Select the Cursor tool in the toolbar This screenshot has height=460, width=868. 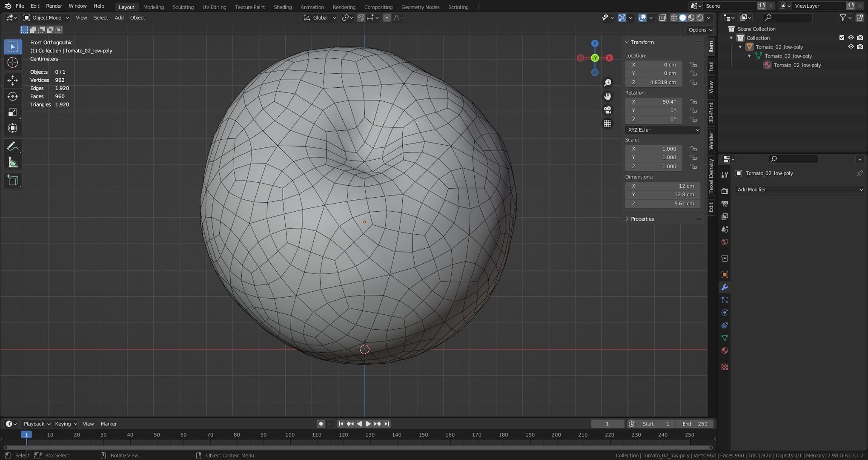12,63
